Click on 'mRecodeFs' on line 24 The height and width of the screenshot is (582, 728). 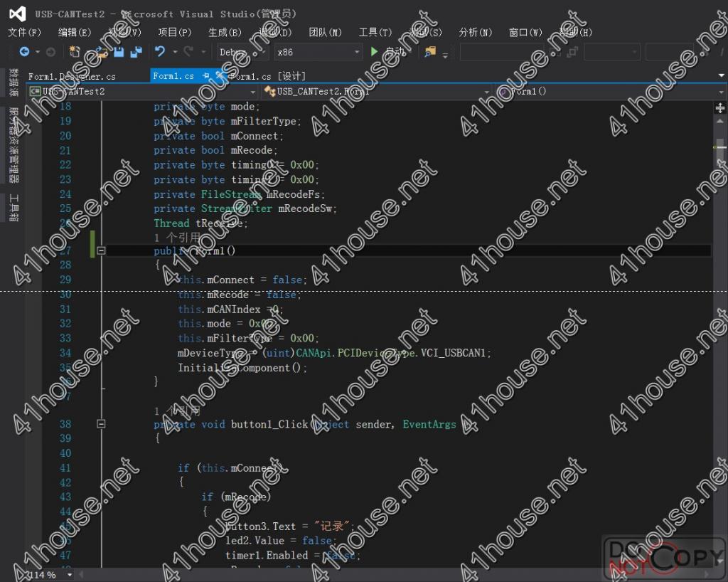click(294, 194)
